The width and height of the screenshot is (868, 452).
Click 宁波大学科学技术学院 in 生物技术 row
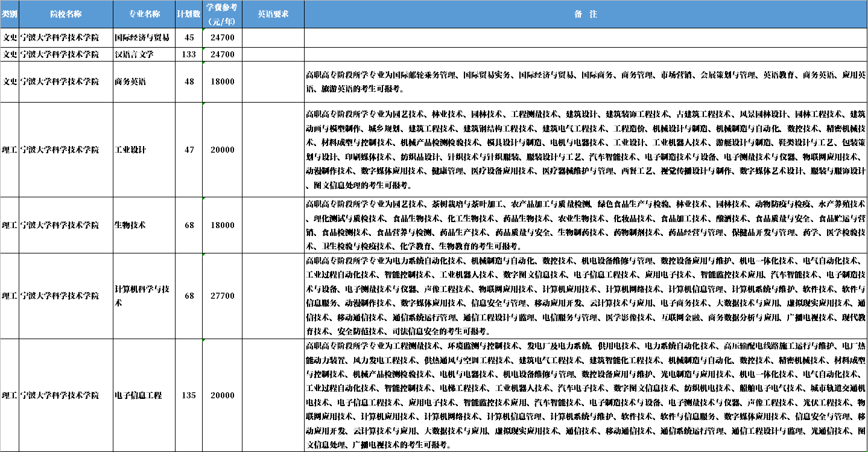[66, 225]
